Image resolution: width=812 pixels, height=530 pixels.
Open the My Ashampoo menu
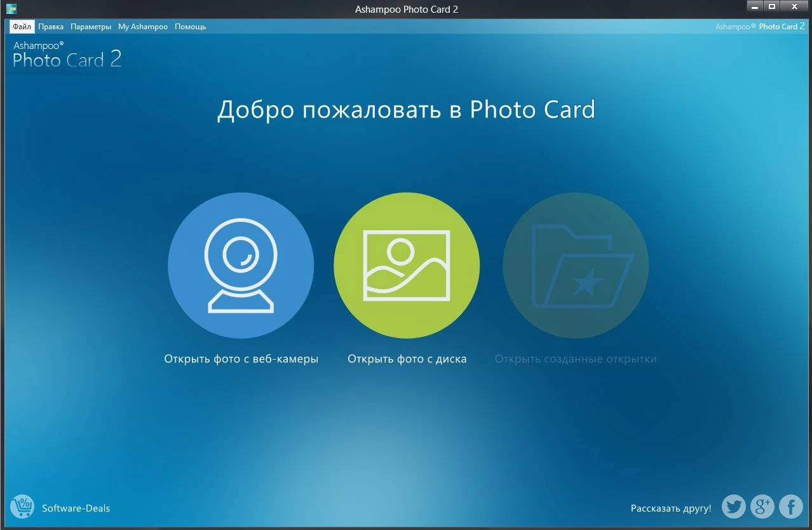143,27
